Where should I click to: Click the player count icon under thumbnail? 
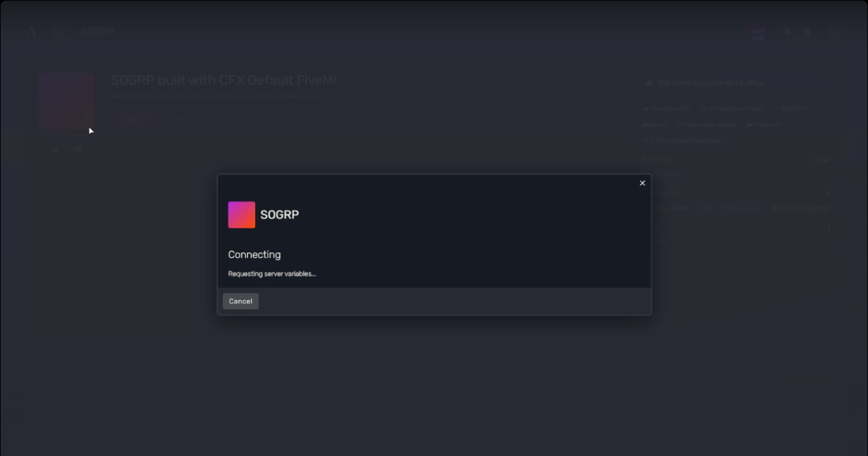pos(55,149)
